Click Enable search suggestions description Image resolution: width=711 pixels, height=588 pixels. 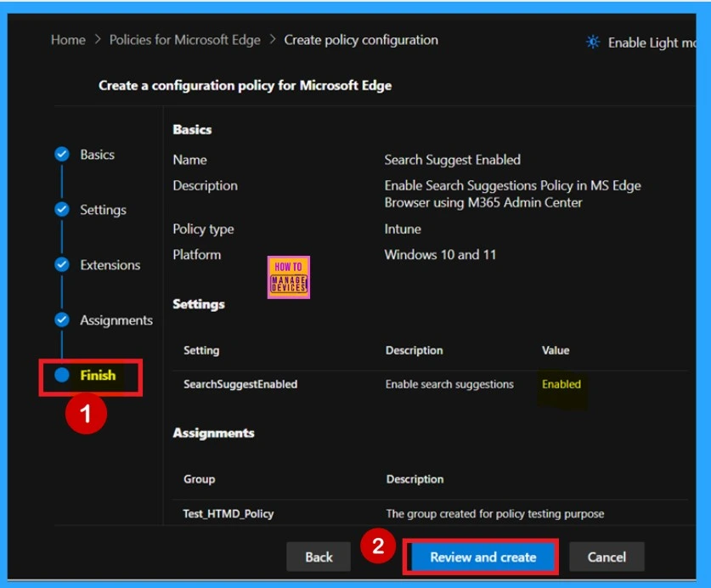coord(449,384)
